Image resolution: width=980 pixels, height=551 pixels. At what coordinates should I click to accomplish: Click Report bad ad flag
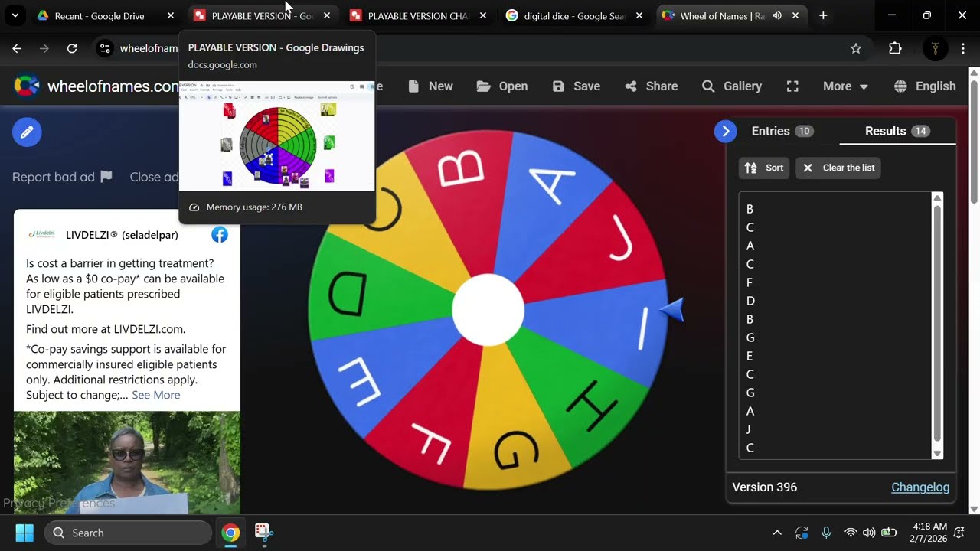click(x=62, y=177)
